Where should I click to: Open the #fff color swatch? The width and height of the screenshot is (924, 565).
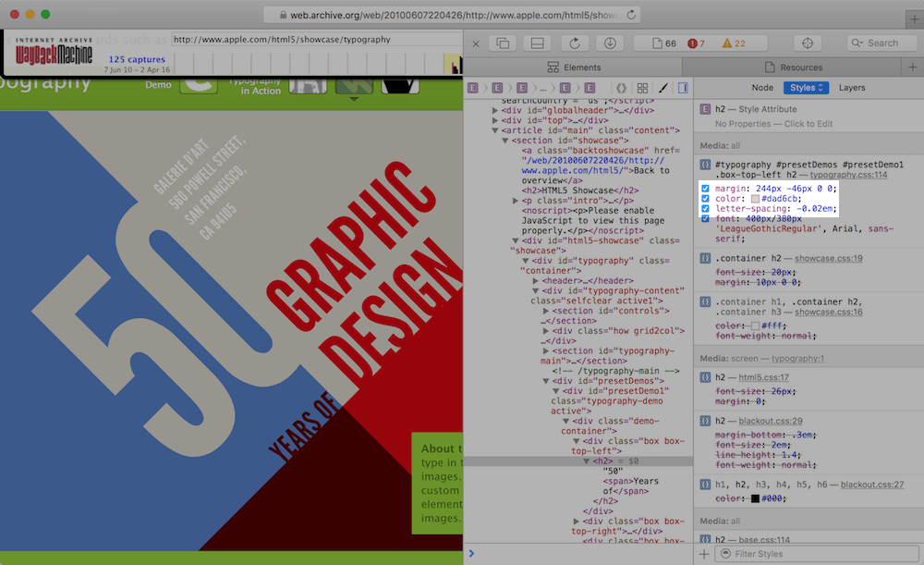pos(755,325)
